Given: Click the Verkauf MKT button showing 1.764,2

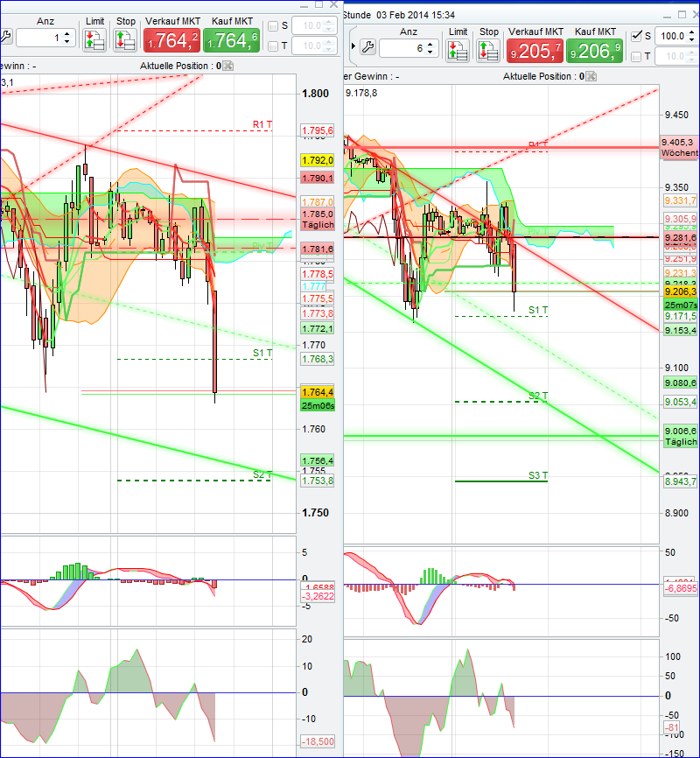Looking at the screenshot, I should point(171,40).
